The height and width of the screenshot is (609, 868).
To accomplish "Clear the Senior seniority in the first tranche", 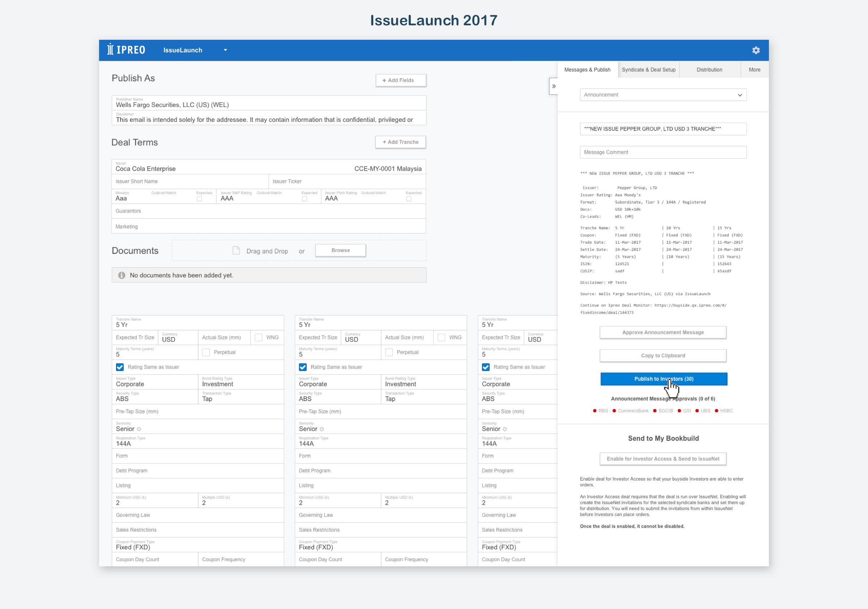I will click(x=139, y=429).
